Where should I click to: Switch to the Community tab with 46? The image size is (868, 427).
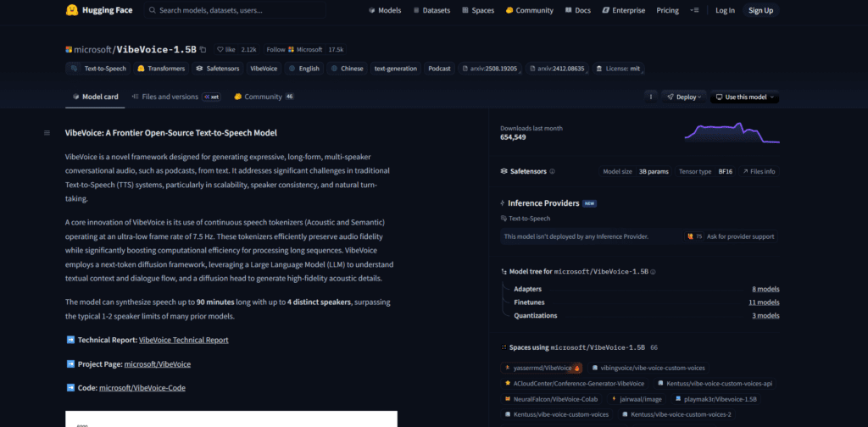tap(264, 97)
